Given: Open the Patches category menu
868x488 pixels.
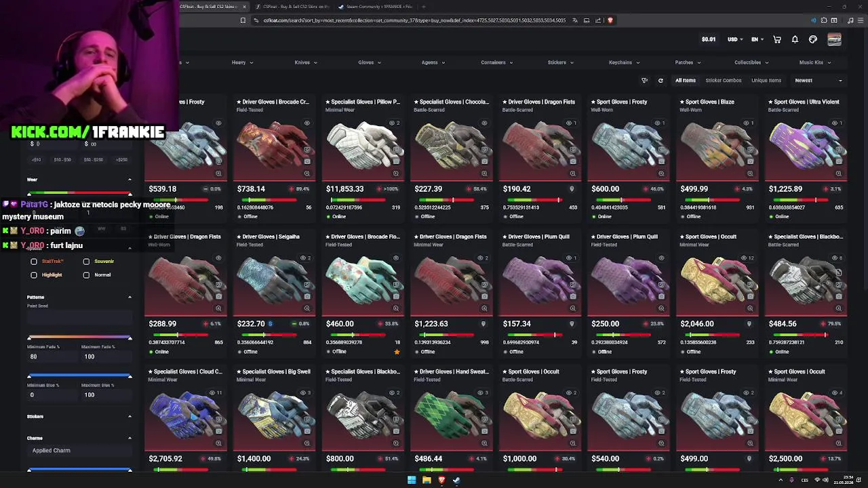Looking at the screenshot, I should tap(688, 62).
